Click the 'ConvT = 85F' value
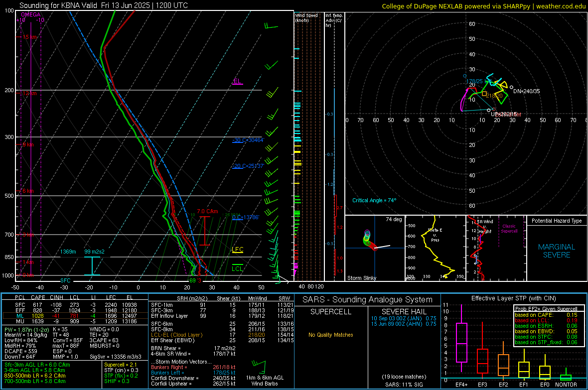This screenshot has height=390, width=588. pos(68,341)
